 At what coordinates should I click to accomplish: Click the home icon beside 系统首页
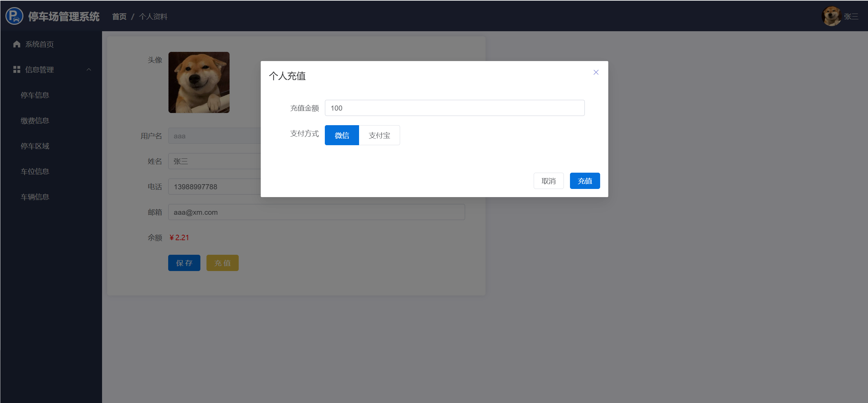[x=17, y=44]
